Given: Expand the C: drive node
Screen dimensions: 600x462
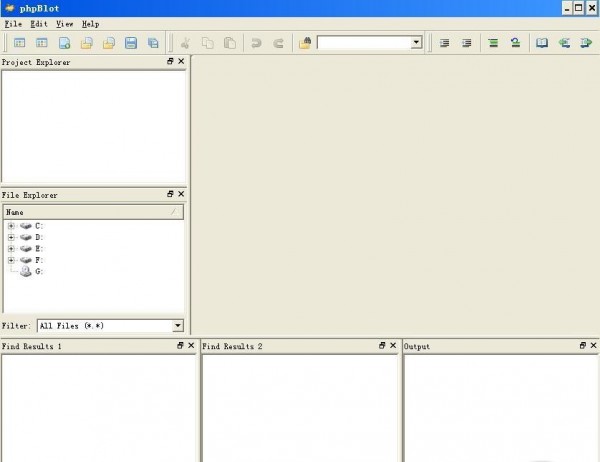Looking at the screenshot, I should 11,226.
